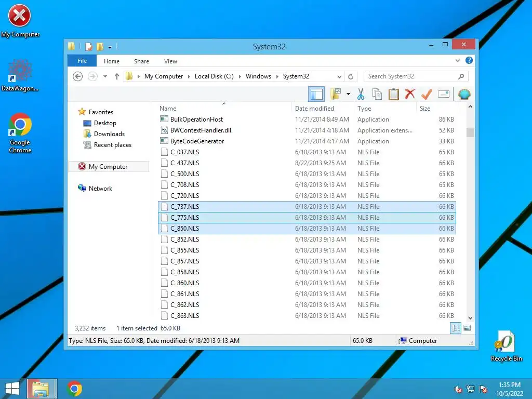This screenshot has height=399, width=532.
Task: Open Downloads under Favorites
Action: 109,134
